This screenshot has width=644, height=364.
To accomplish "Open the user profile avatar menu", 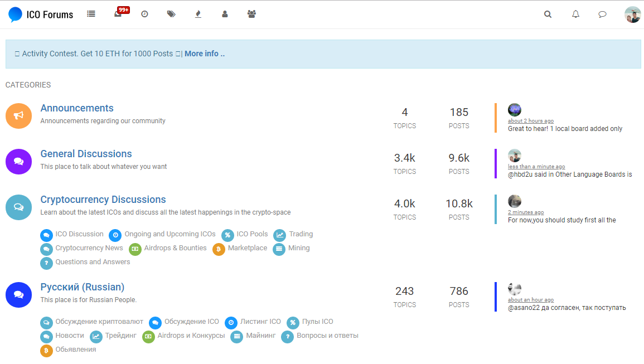I will [632, 14].
